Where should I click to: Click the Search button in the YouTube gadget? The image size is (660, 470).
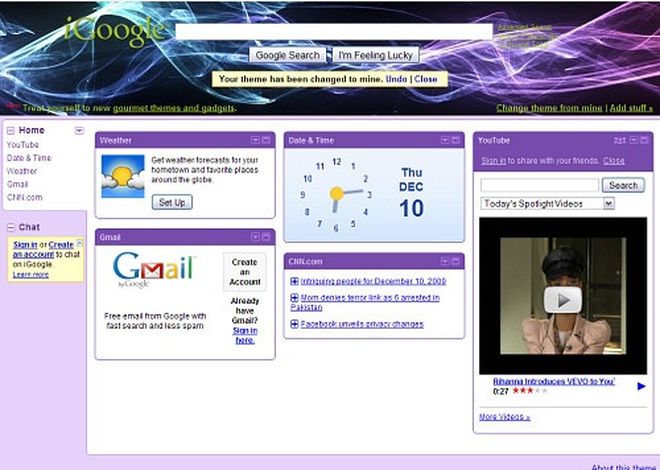[x=623, y=185]
